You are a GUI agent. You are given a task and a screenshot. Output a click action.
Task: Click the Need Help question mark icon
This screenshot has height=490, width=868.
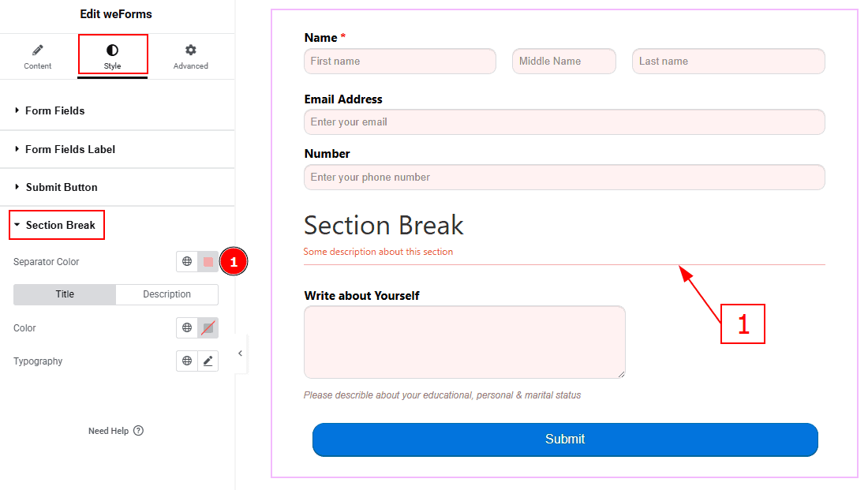[x=138, y=431]
